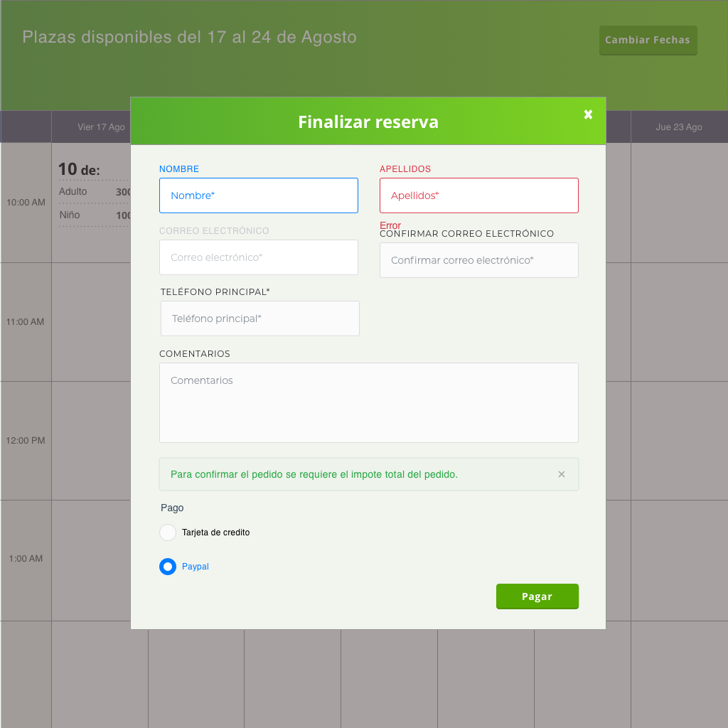
Task: Click the Niño price row
Action: click(x=95, y=215)
